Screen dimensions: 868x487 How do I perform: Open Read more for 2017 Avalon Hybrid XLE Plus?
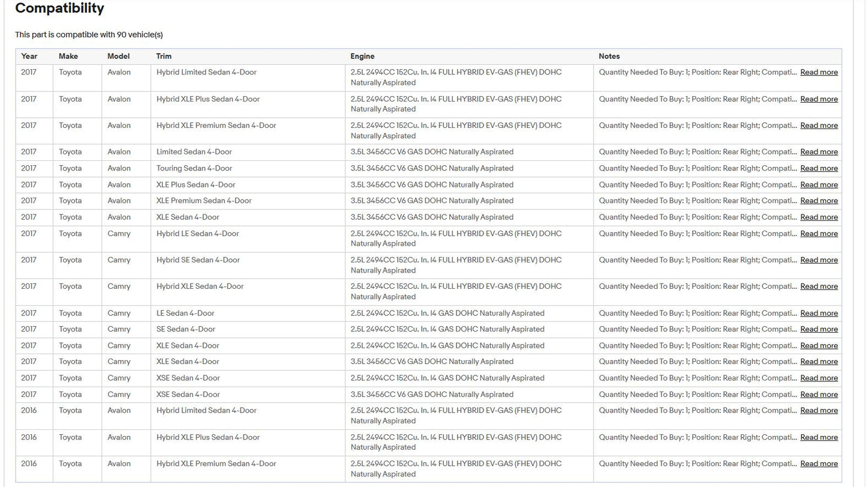click(819, 99)
